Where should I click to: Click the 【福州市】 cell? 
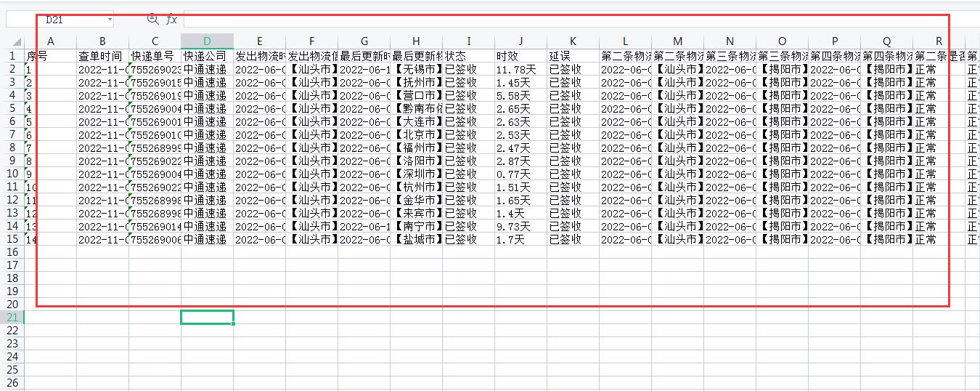pos(416,148)
